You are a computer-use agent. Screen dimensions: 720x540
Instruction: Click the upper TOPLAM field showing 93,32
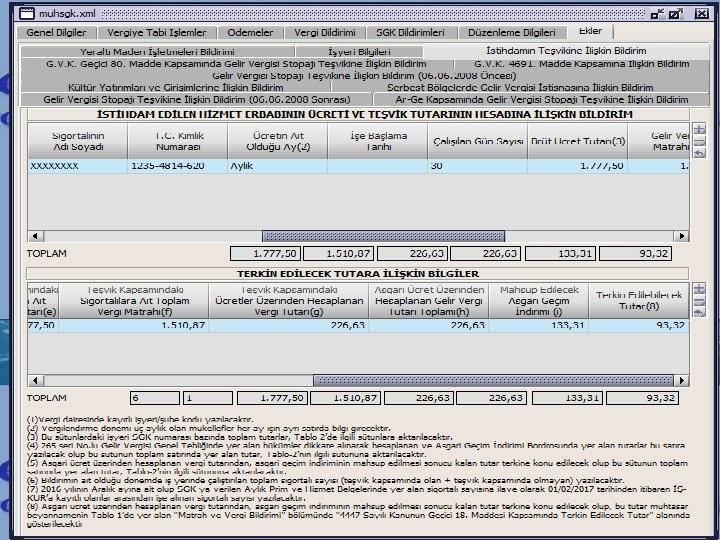[x=636, y=253]
